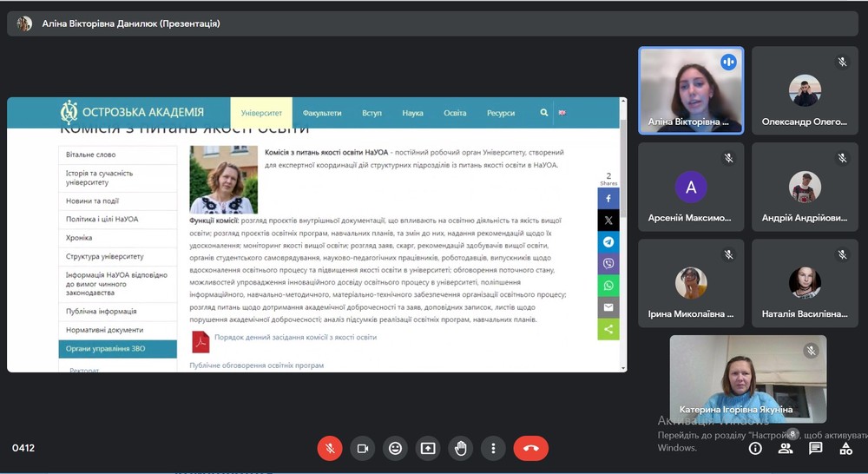Open the meeting details info icon
Screen dimensions: 868x474
point(755,448)
